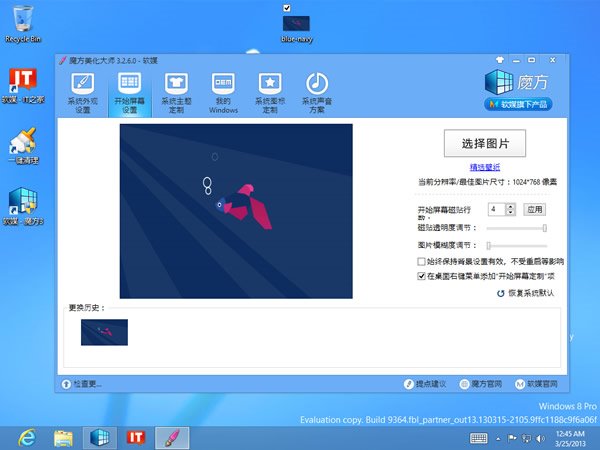Screen dimensions: 600x450
Task: Open network tray icon
Action: 526,439
